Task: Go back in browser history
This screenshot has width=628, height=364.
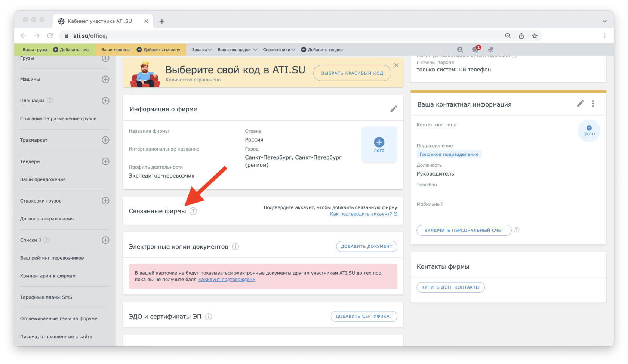Action: tap(23, 36)
